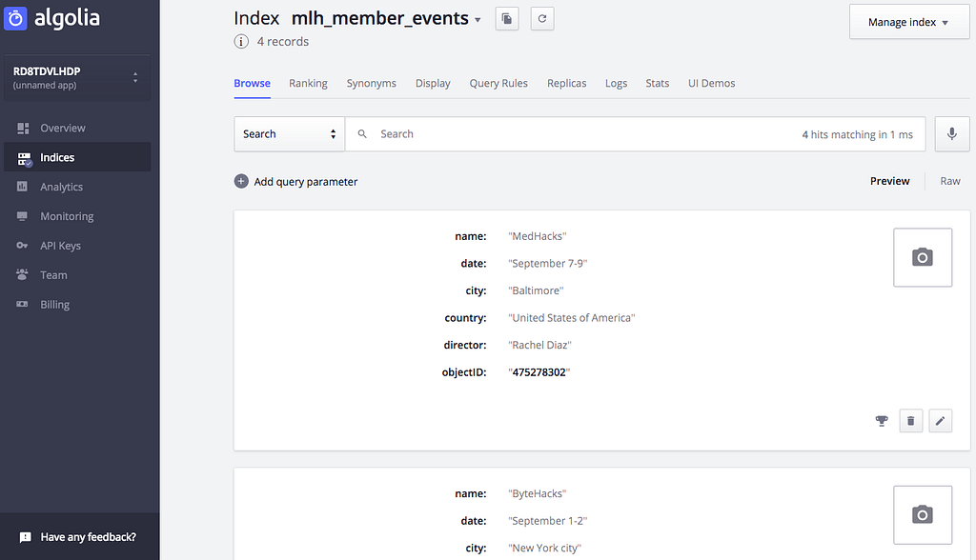Image resolution: width=976 pixels, height=560 pixels.
Task: Click the info icon beside 4 records
Action: click(x=241, y=42)
